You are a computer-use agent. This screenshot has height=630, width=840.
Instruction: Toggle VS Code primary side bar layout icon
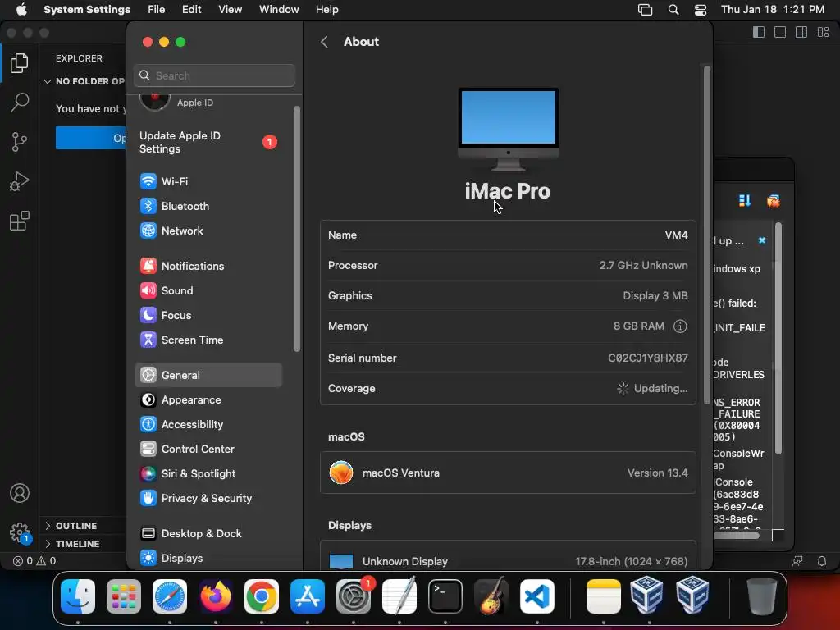[759, 32]
